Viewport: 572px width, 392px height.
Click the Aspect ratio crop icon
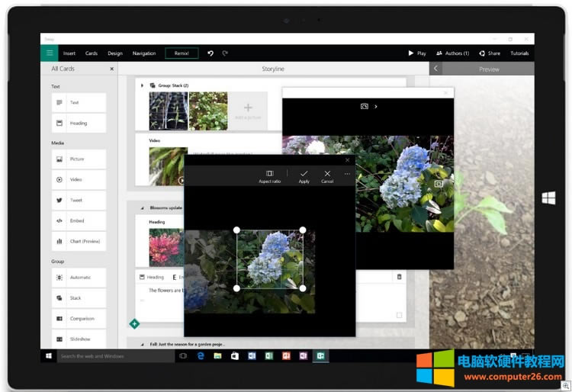[x=269, y=174]
